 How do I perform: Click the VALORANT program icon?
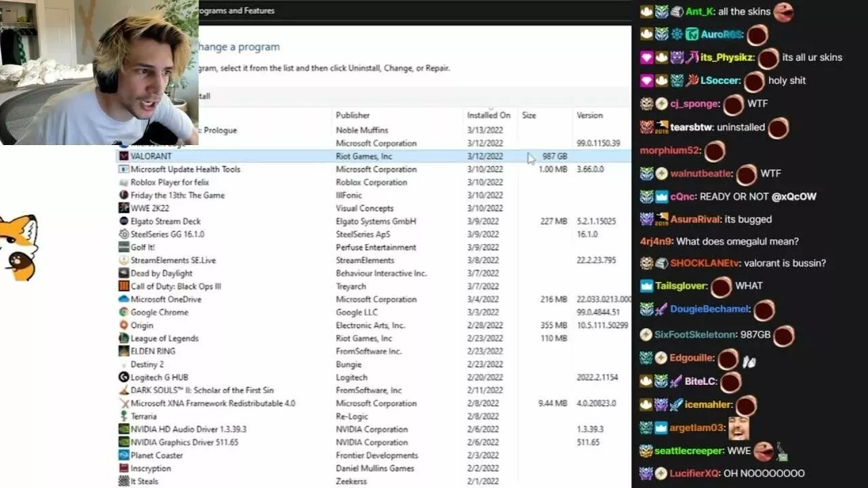point(123,156)
